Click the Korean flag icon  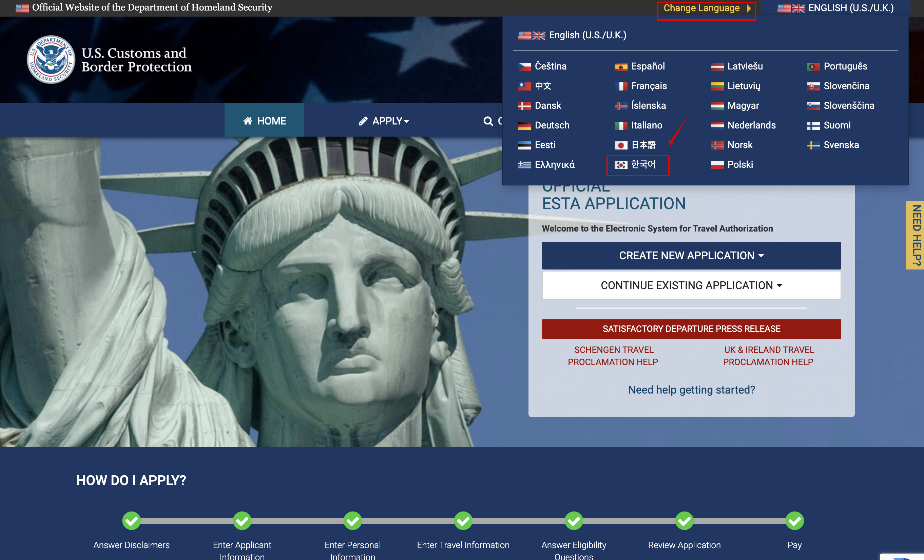pos(620,165)
